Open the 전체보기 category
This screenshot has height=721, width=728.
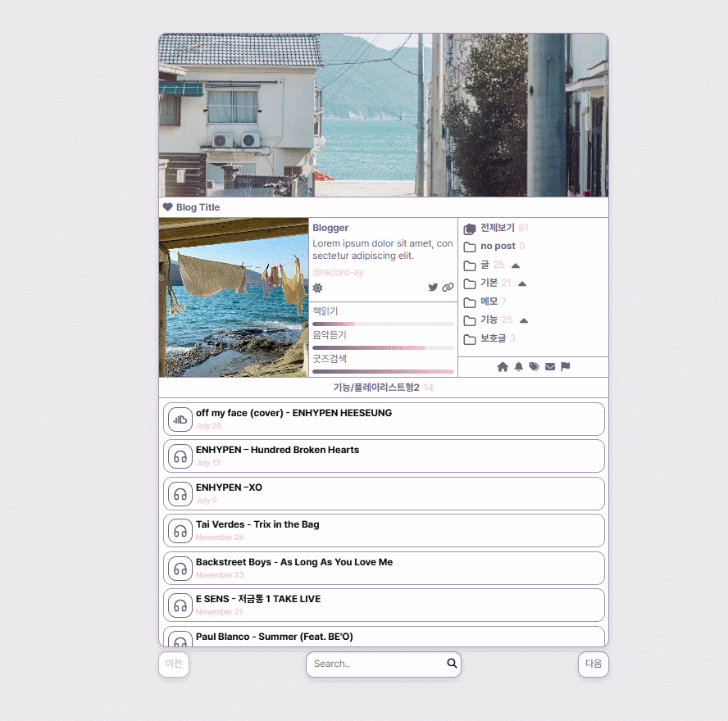click(x=498, y=227)
